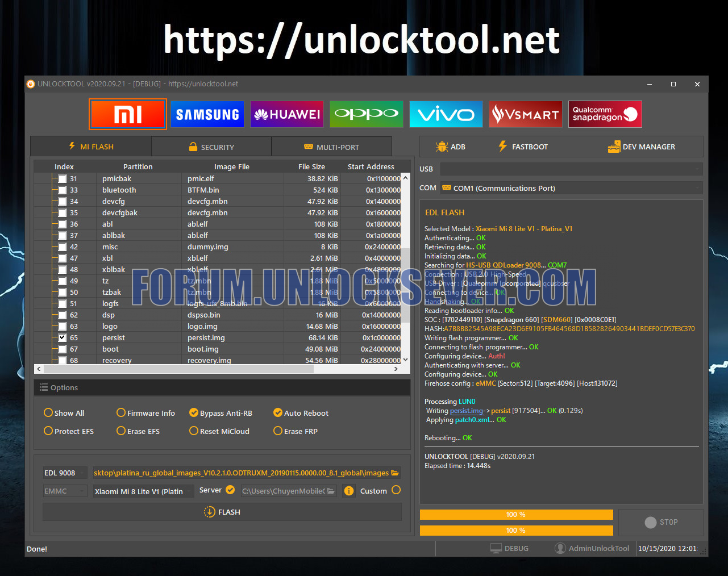This screenshot has width=728, height=576.
Task: Check the logo partition checkbox
Action: tap(63, 326)
